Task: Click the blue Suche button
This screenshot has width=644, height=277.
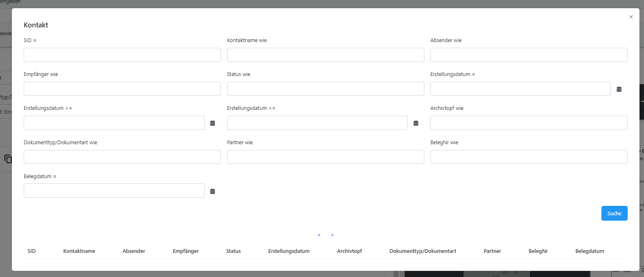Action: click(614, 213)
